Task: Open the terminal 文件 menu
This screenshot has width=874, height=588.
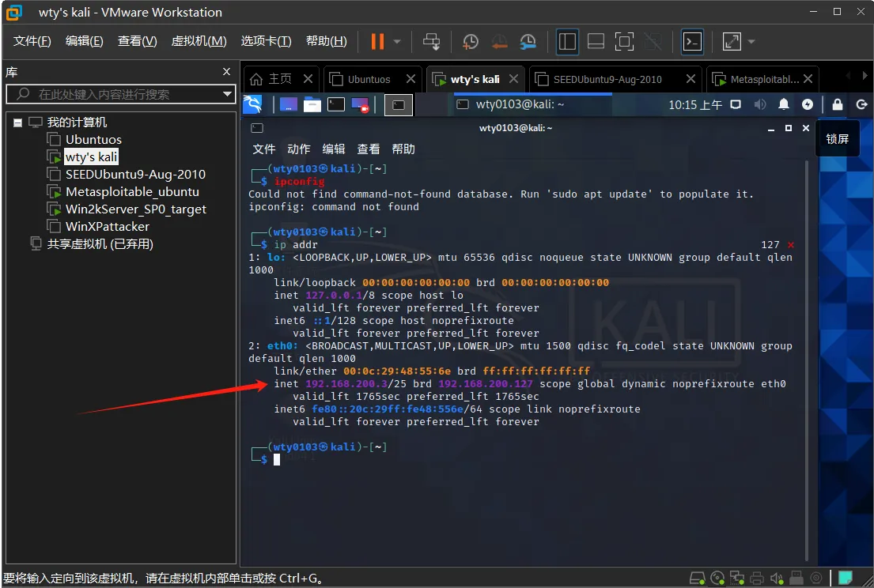Action: (x=263, y=149)
